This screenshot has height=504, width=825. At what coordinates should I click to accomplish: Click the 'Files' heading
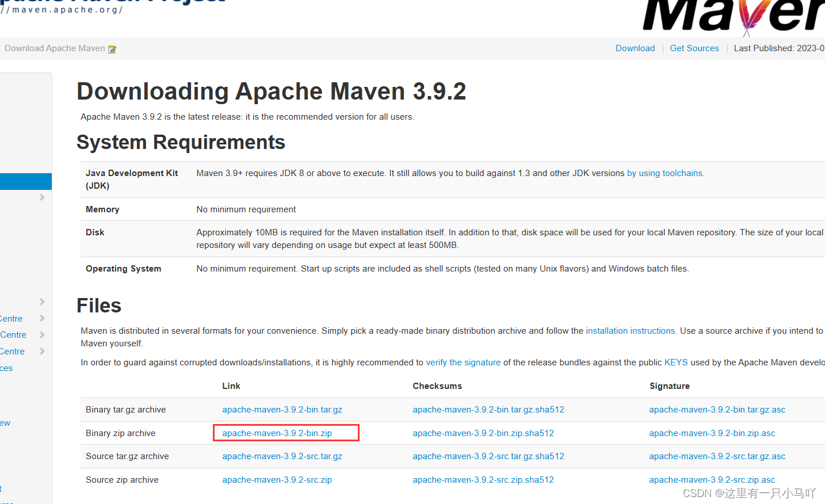coord(99,306)
